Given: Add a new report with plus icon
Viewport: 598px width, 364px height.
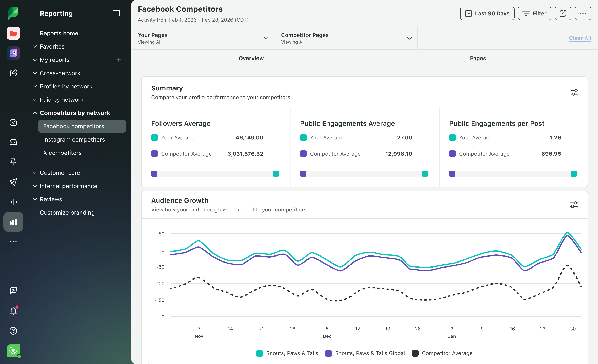Looking at the screenshot, I should coord(119,60).
